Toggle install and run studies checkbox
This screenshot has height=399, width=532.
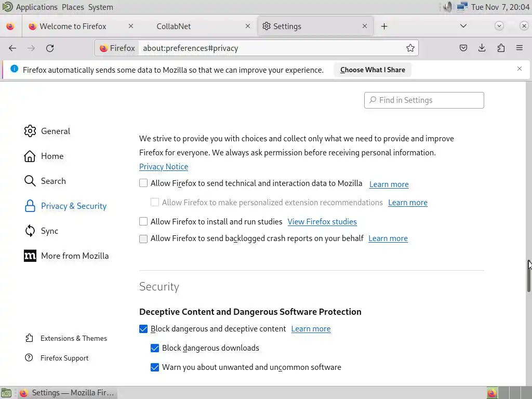(143, 221)
